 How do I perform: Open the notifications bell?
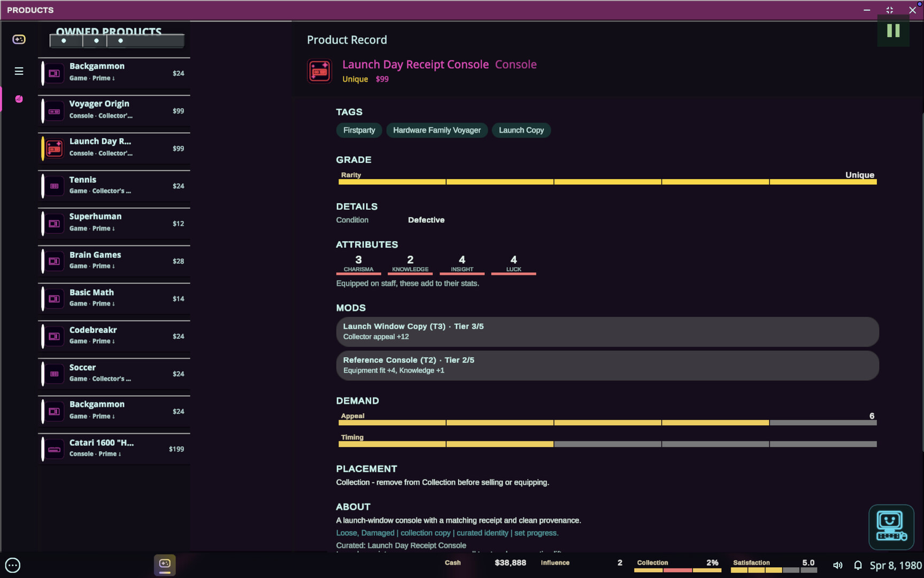858,565
